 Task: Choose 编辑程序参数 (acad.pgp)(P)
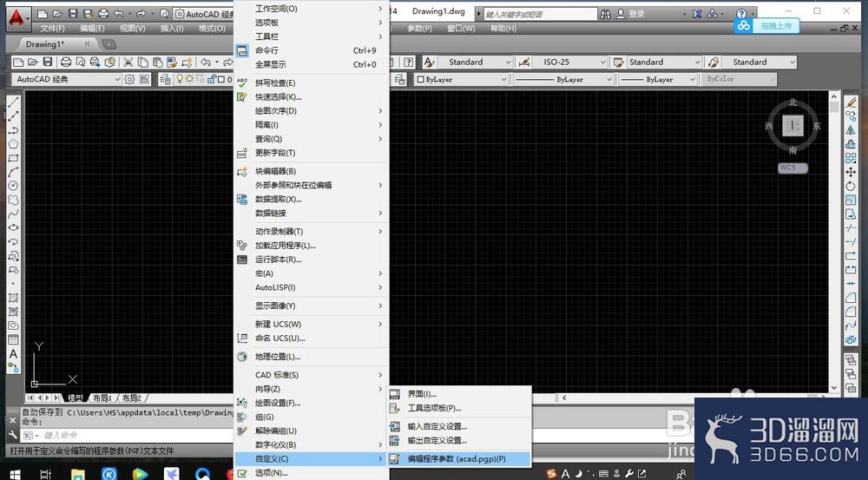coord(459,459)
